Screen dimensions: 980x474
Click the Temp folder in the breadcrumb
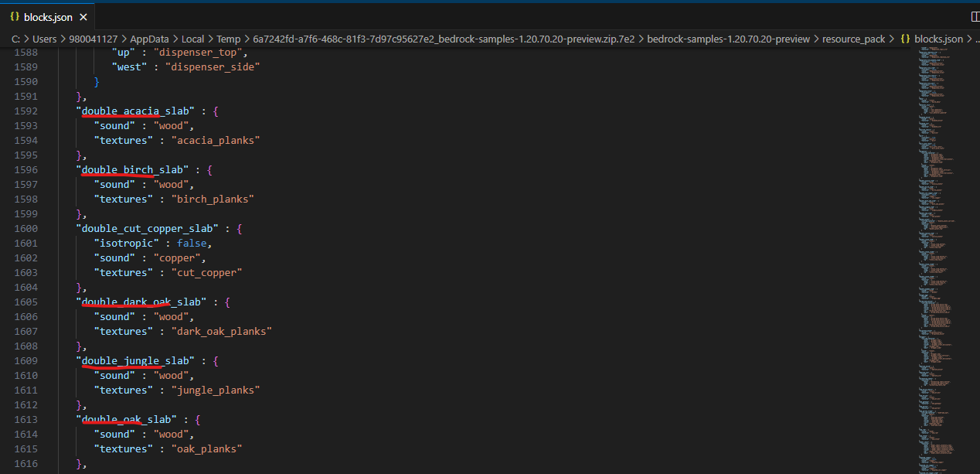click(x=229, y=39)
